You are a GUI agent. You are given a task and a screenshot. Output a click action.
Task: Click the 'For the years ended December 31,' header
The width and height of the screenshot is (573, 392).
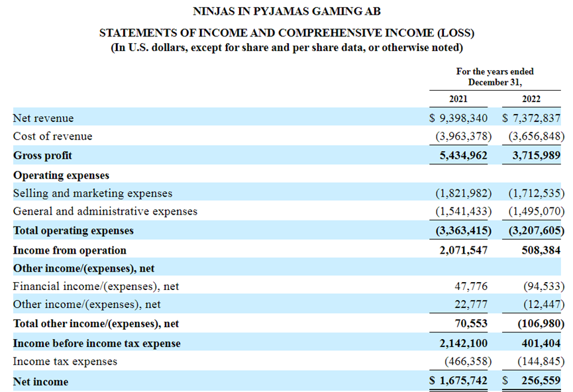[x=495, y=77]
